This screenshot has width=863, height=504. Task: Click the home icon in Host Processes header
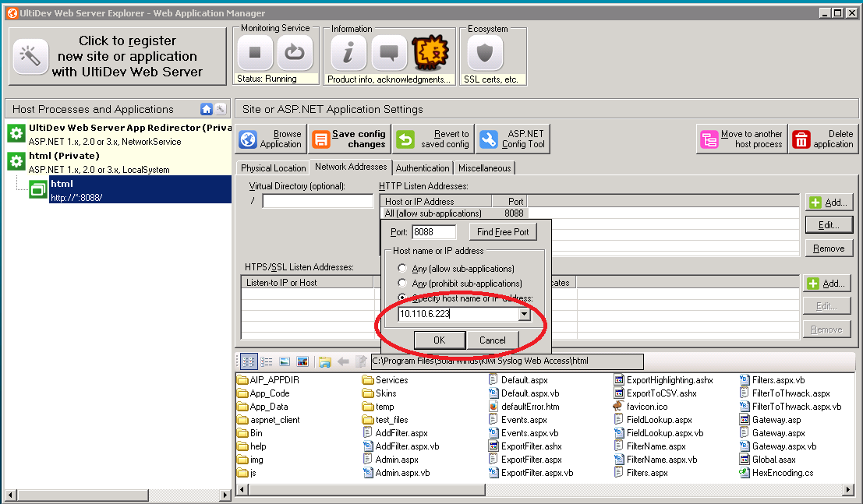click(x=207, y=109)
